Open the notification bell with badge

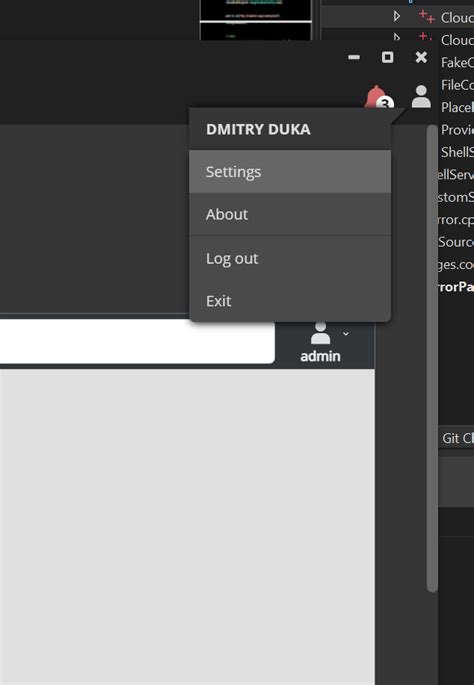[x=379, y=97]
